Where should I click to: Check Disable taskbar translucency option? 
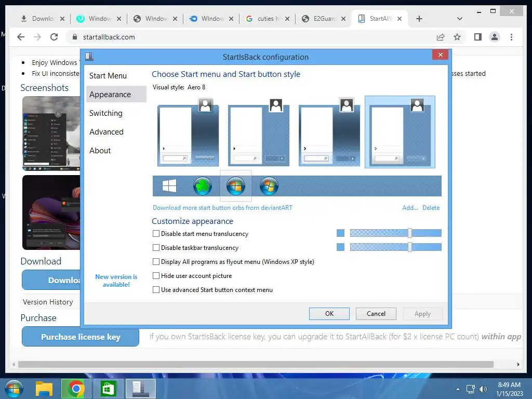[156, 248]
